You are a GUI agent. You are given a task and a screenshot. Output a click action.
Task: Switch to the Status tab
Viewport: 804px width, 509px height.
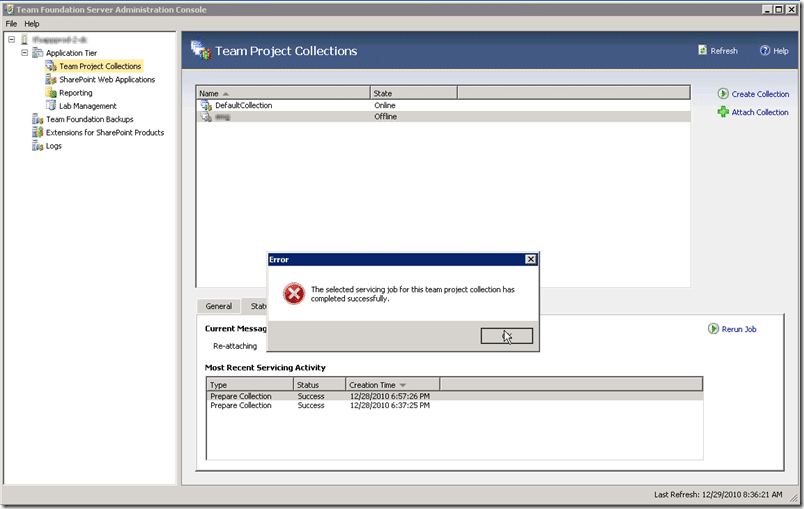tap(255, 306)
